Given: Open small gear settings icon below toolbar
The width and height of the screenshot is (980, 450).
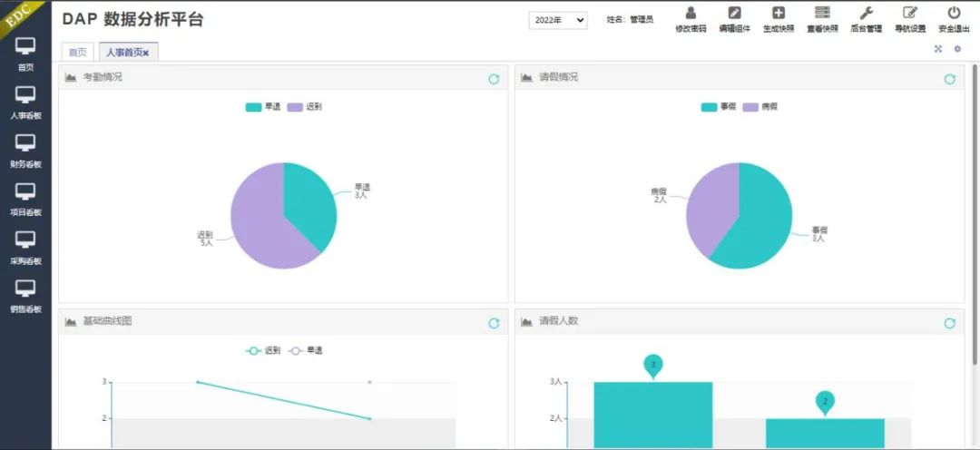Looking at the screenshot, I should click(x=957, y=49).
